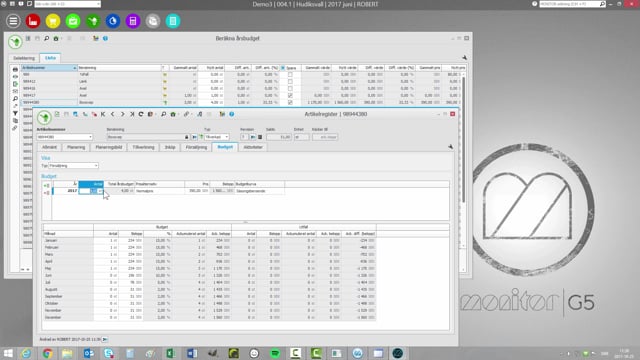Select the Selektering tab

(24, 58)
